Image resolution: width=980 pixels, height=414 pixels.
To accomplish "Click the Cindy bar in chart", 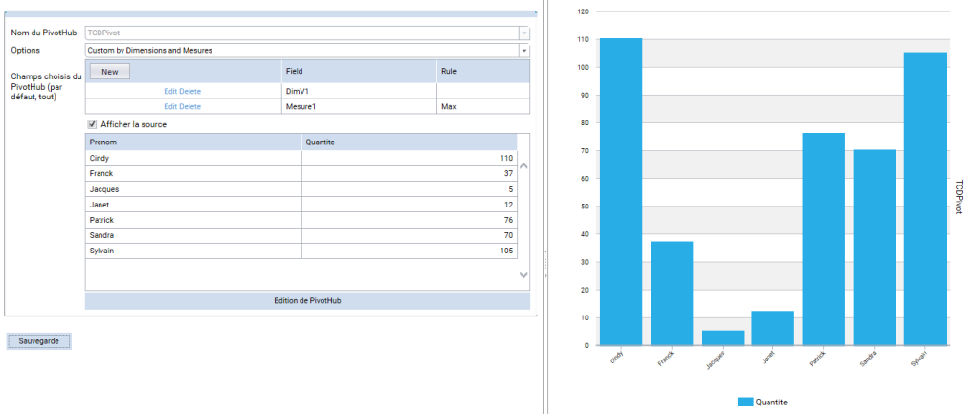I will (x=621, y=191).
